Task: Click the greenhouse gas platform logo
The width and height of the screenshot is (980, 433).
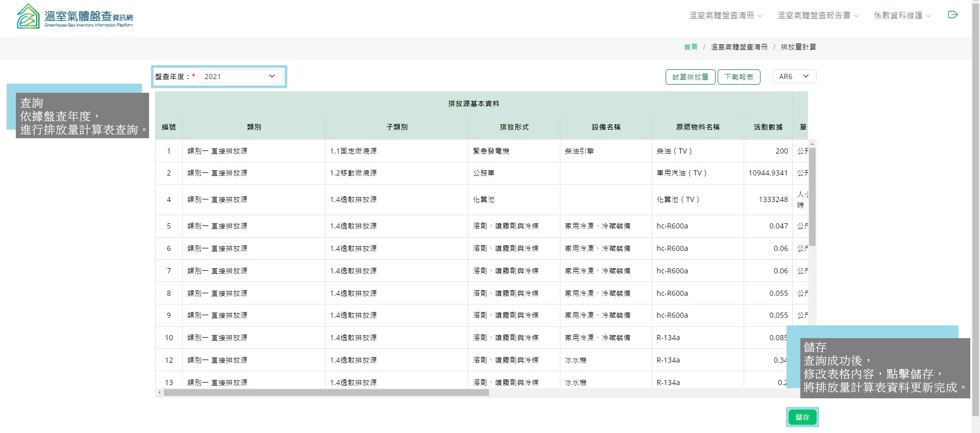Action: (x=75, y=16)
